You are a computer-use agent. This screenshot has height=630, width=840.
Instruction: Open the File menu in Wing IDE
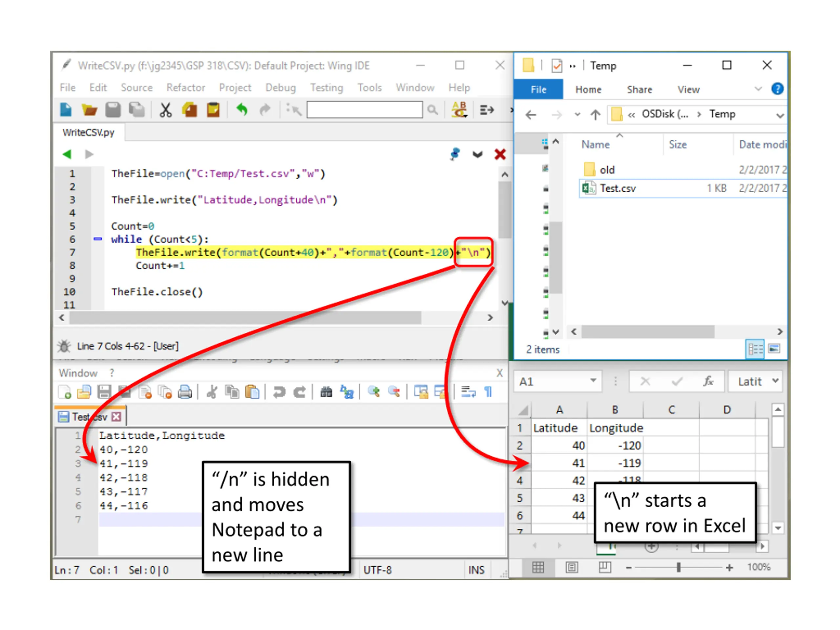[x=68, y=88]
